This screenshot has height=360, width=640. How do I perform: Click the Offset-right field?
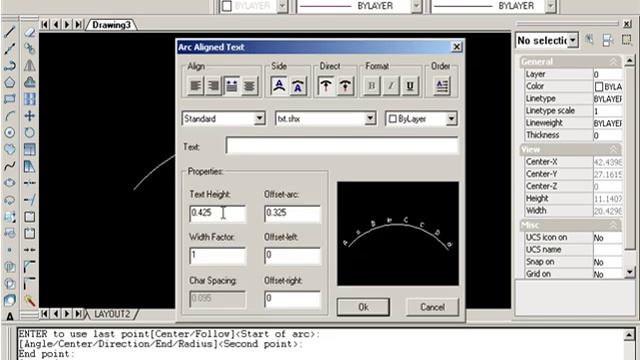click(292, 299)
